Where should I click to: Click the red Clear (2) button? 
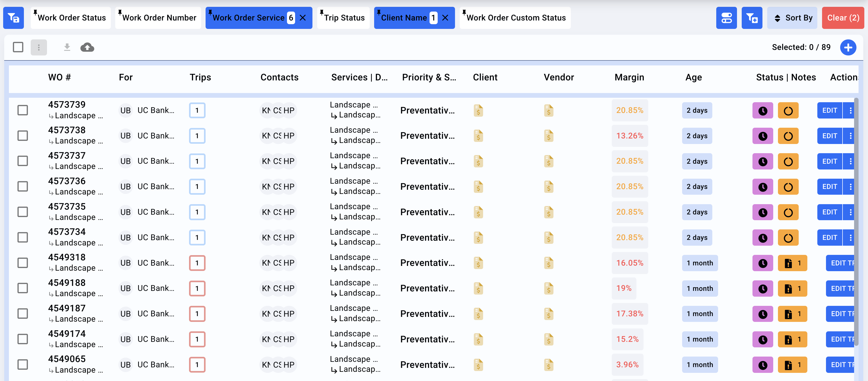[843, 18]
